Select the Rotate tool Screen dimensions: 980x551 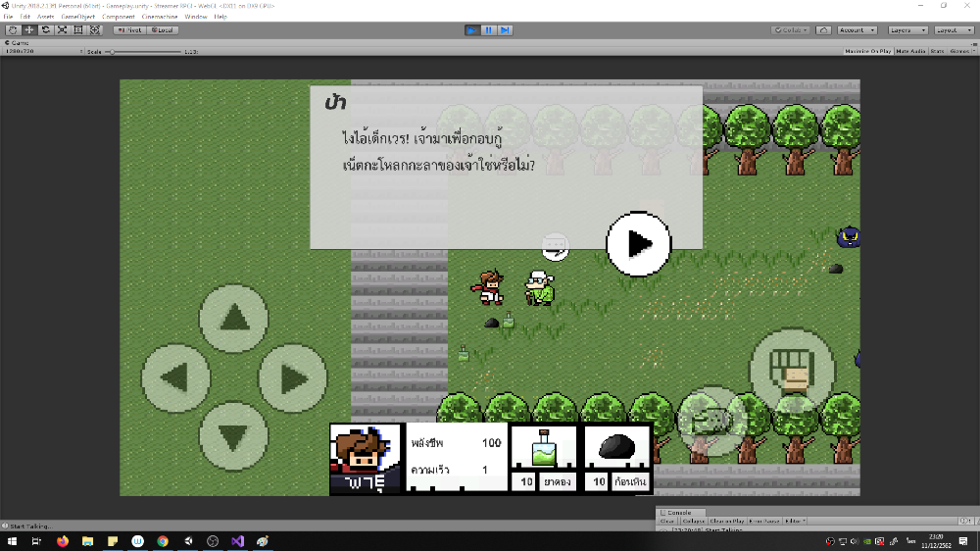click(x=46, y=30)
